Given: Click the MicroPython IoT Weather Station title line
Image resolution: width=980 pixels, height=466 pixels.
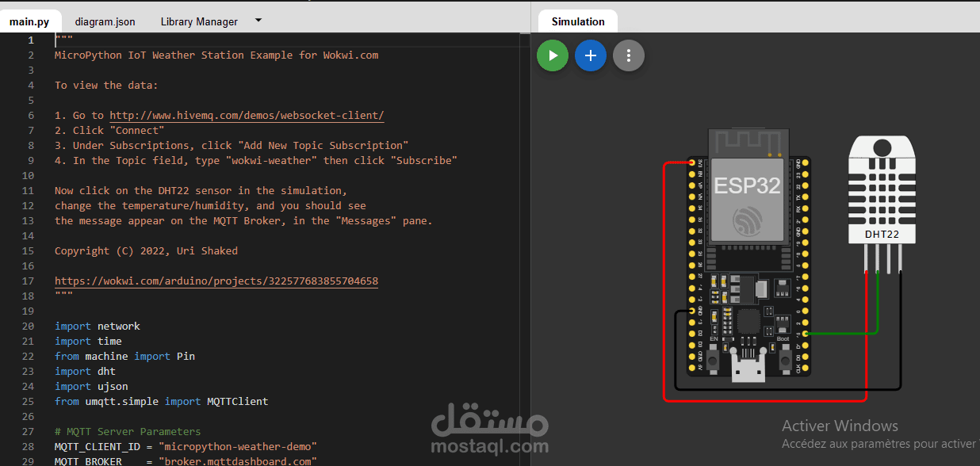Looking at the screenshot, I should (x=216, y=55).
